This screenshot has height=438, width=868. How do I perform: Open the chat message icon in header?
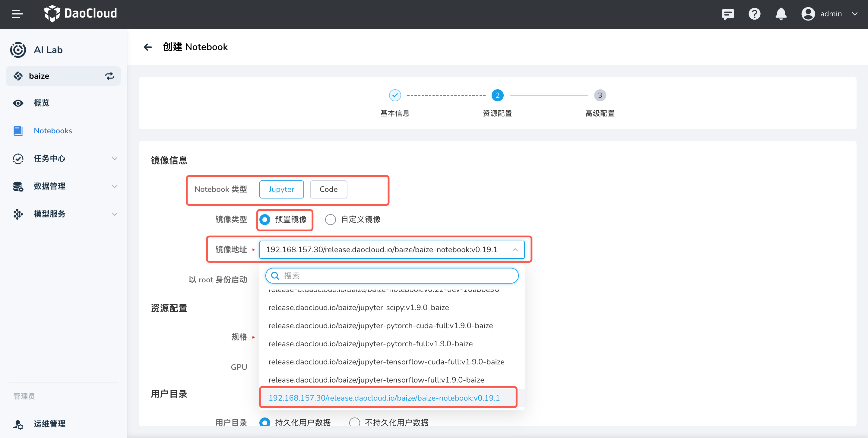coord(728,14)
